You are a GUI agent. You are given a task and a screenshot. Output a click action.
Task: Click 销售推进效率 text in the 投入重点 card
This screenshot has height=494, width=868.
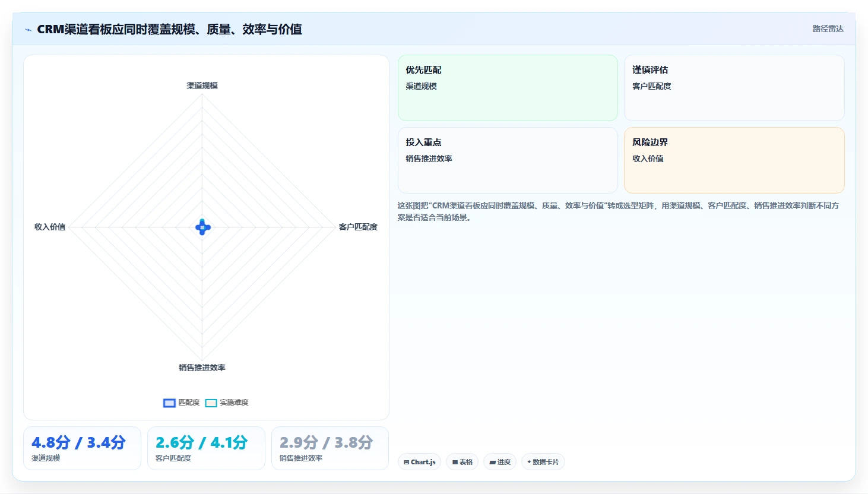tap(429, 159)
